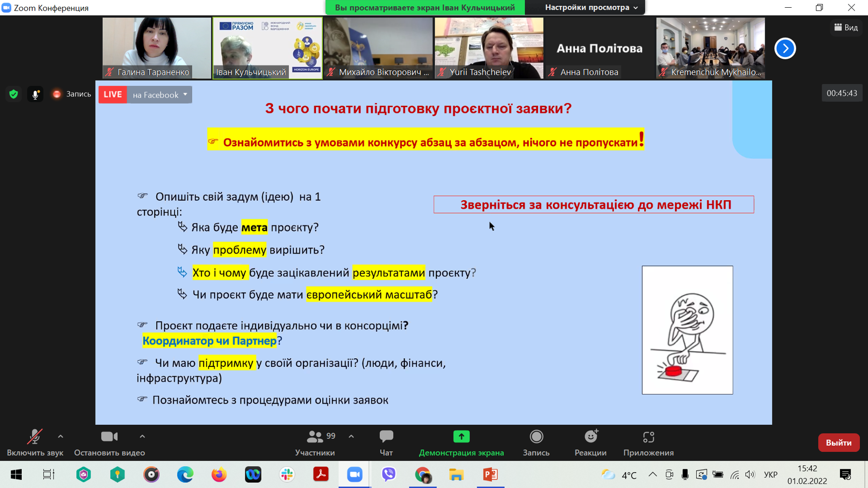Click the green encryption shield icon

[14, 95]
